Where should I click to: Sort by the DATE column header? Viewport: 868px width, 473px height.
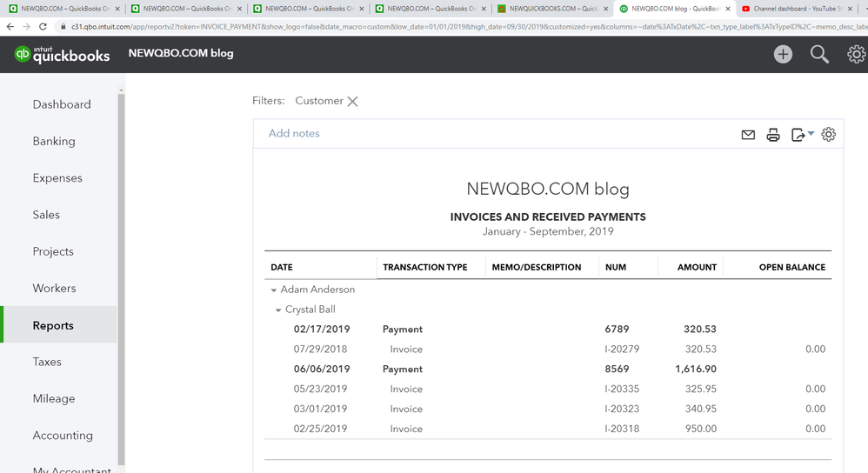pos(281,267)
